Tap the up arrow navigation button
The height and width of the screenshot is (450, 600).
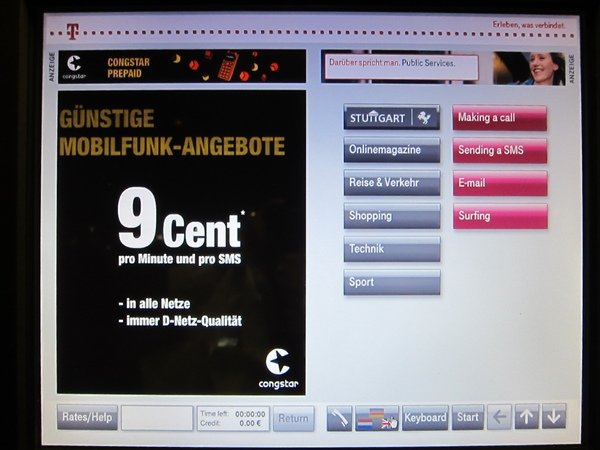pyautogui.click(x=527, y=416)
